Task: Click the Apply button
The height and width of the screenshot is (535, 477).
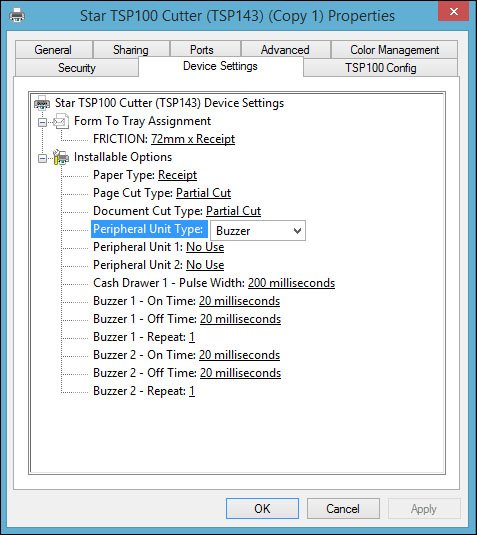Action: [423, 508]
